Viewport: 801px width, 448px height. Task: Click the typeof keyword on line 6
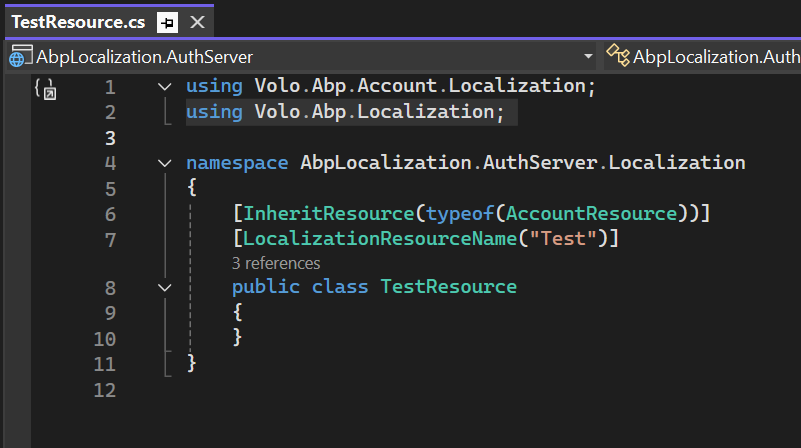click(x=455, y=213)
